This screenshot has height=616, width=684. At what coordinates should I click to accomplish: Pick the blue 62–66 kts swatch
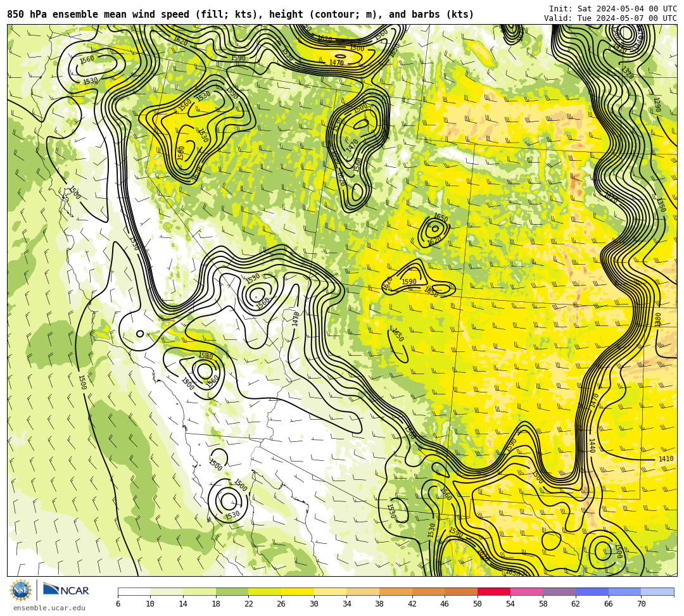coord(592,591)
